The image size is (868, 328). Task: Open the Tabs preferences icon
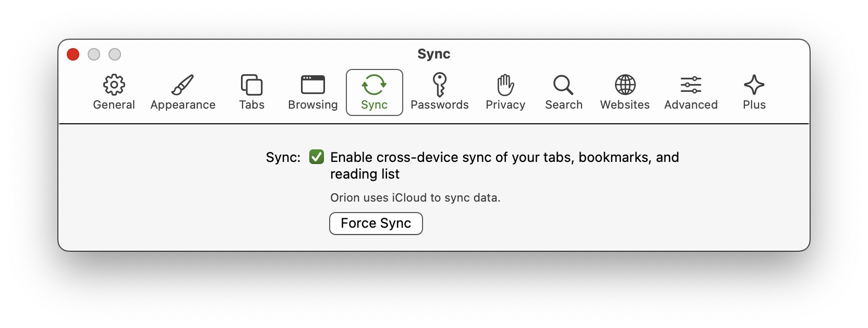[x=251, y=85]
